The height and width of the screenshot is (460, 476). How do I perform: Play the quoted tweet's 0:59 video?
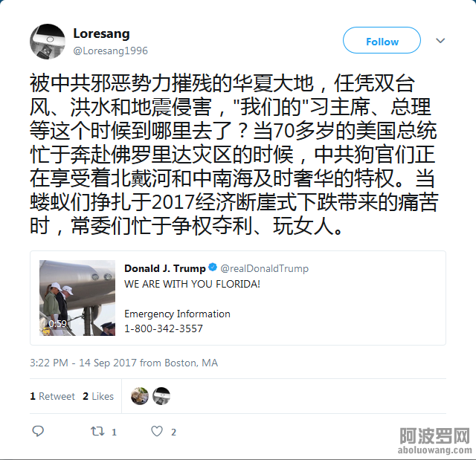click(77, 298)
